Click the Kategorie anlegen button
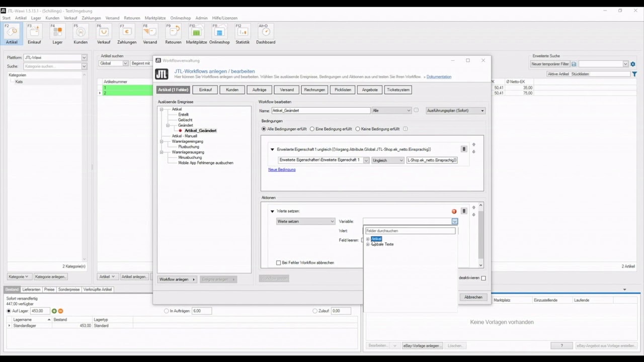Viewport: 644px width, 362px height. (x=50, y=277)
